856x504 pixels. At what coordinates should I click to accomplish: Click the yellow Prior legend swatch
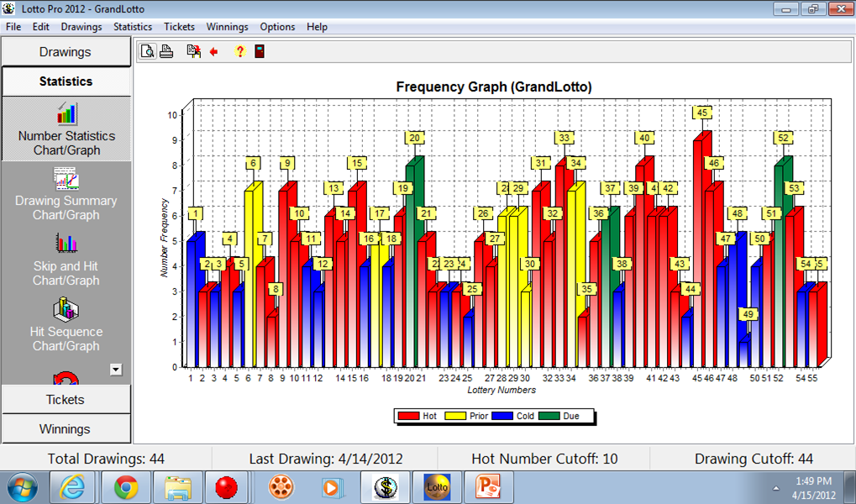click(x=455, y=416)
